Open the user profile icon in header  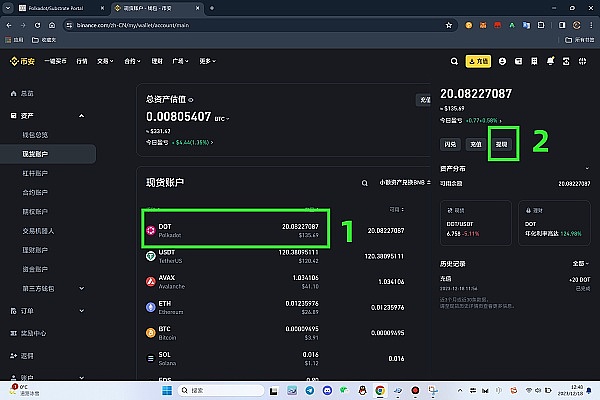pyautogui.click(x=502, y=61)
